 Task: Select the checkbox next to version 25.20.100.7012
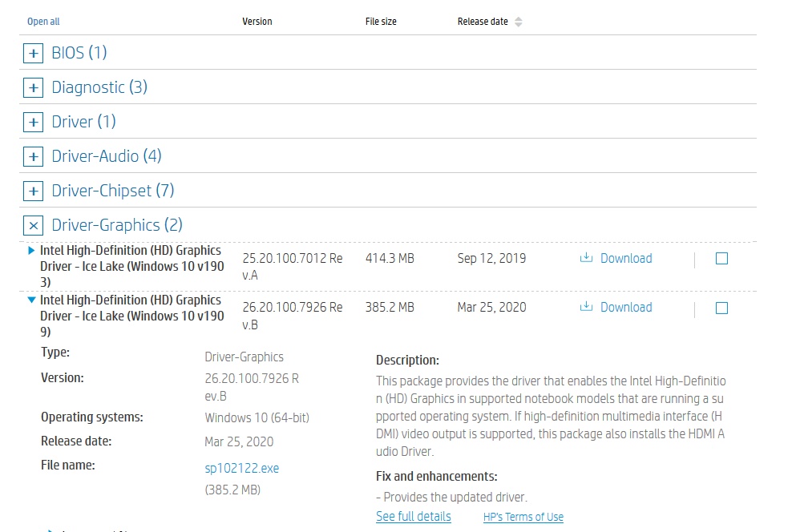(x=721, y=258)
